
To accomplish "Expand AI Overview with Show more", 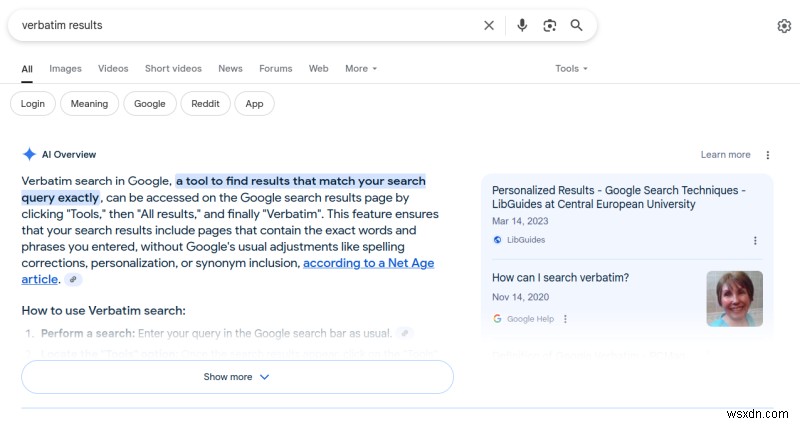I will click(237, 377).
